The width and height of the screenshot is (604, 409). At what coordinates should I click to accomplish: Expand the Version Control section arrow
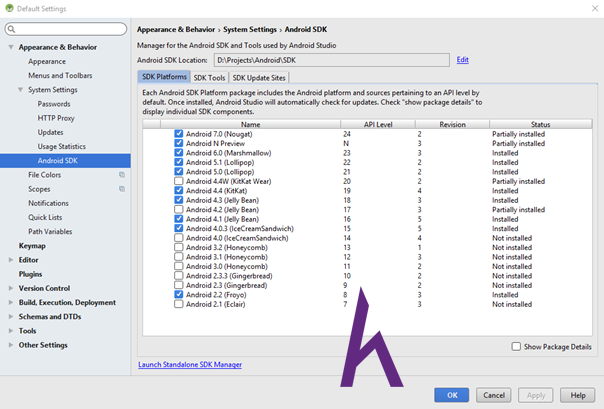pos(11,288)
